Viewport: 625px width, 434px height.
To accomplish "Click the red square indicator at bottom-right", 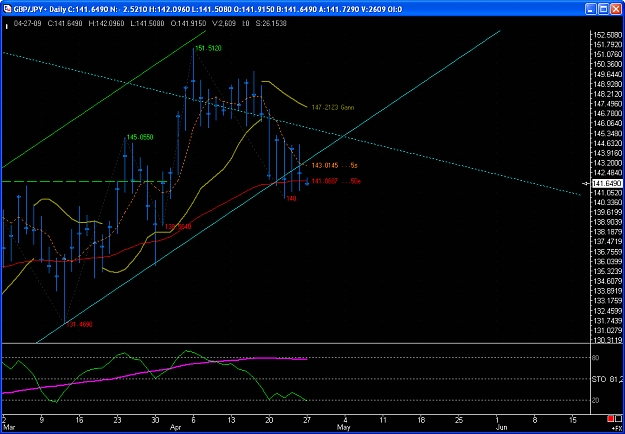I will [611, 419].
